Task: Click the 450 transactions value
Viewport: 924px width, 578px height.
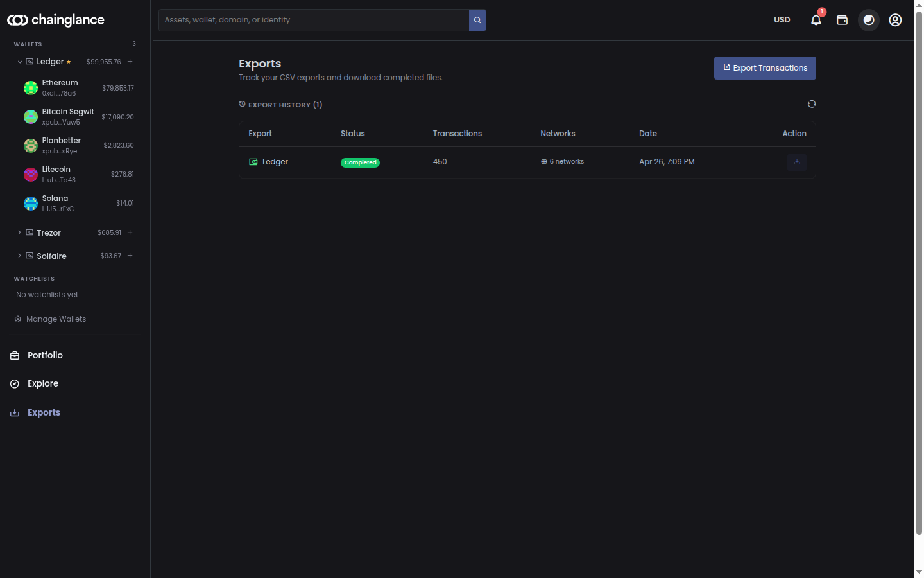Action: point(440,162)
